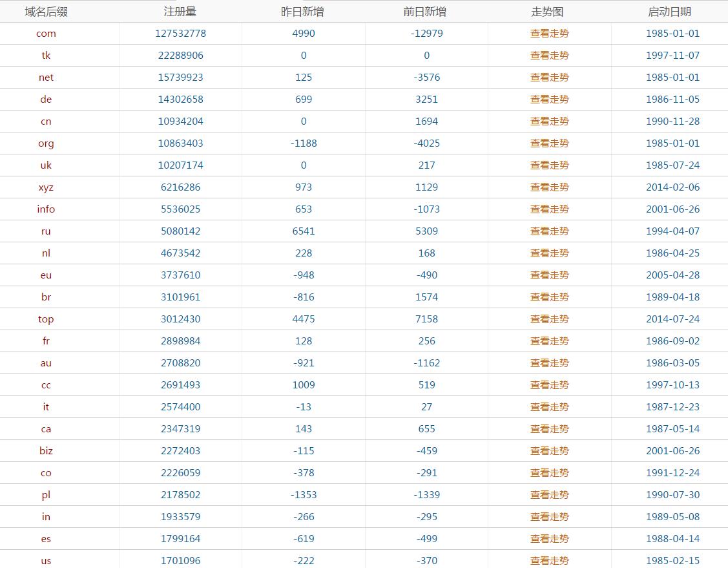This screenshot has height=568, width=728.
Task: Select the org domain suffix
Action: (x=46, y=143)
